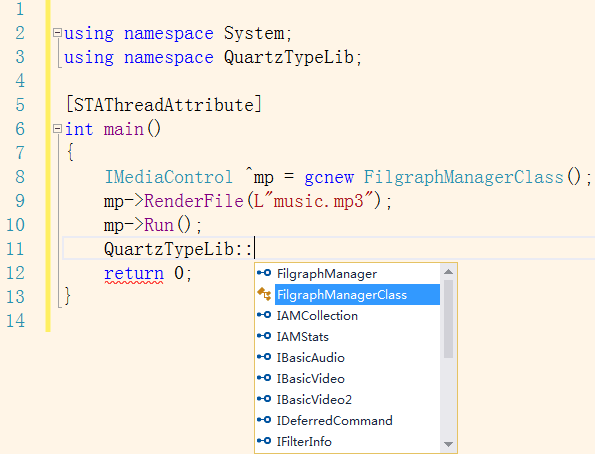Click interface icon beside IDeferredCommand
595x454 pixels.
tap(264, 420)
